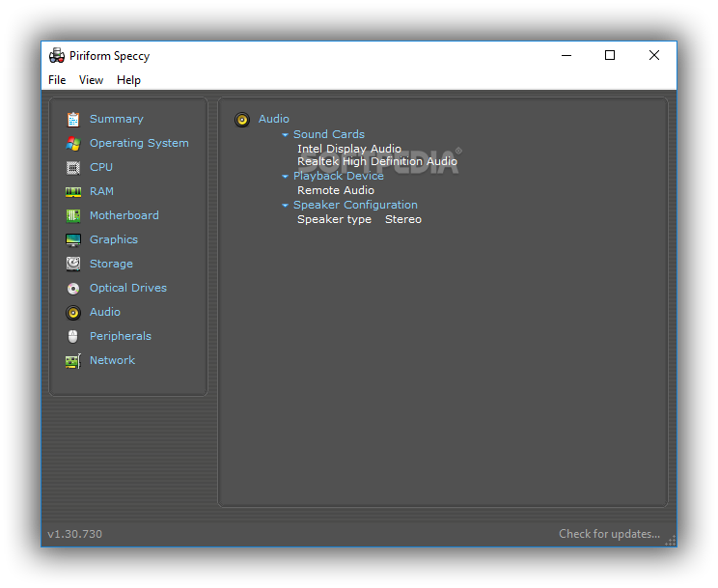The height and width of the screenshot is (588, 718).
Task: Go to the Summary section
Action: pyautogui.click(x=117, y=119)
